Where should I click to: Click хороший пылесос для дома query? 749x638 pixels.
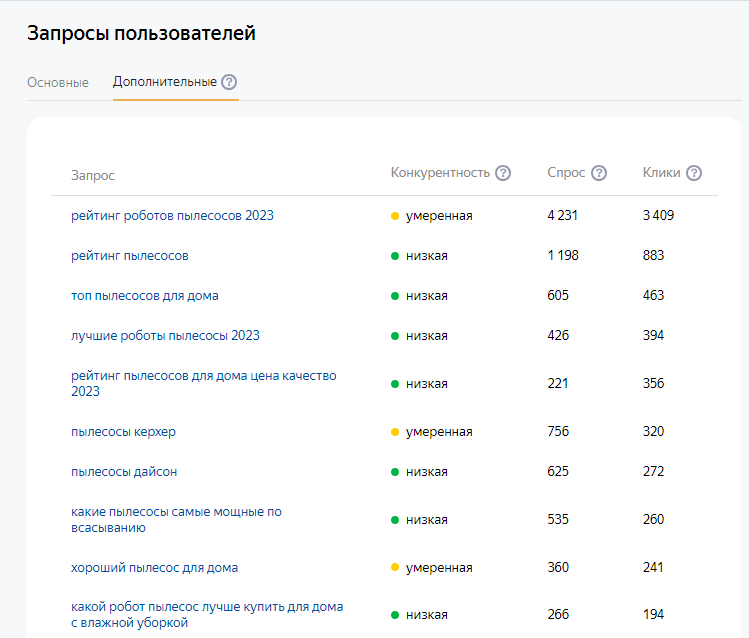click(154, 567)
